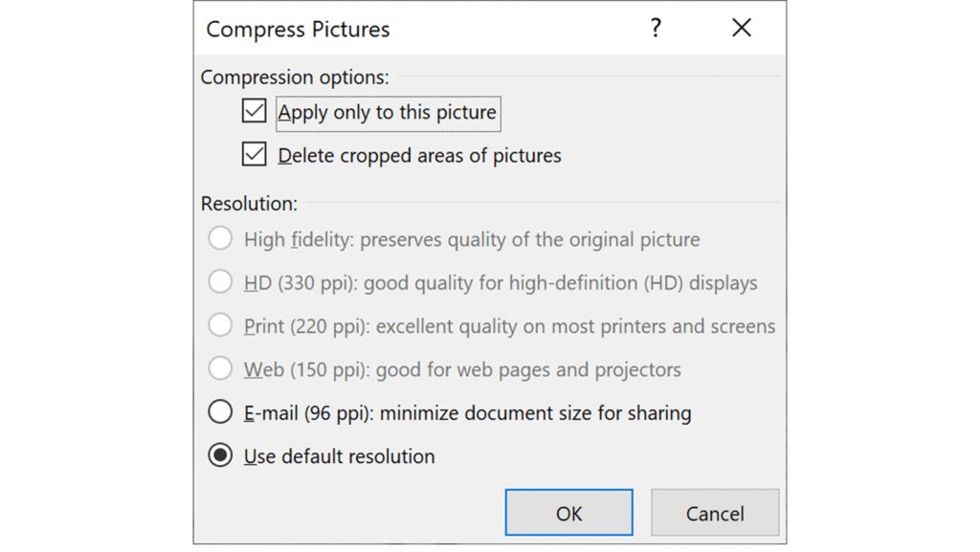Click the Delete cropped areas of pictures label
980x552 pixels.
(x=419, y=155)
